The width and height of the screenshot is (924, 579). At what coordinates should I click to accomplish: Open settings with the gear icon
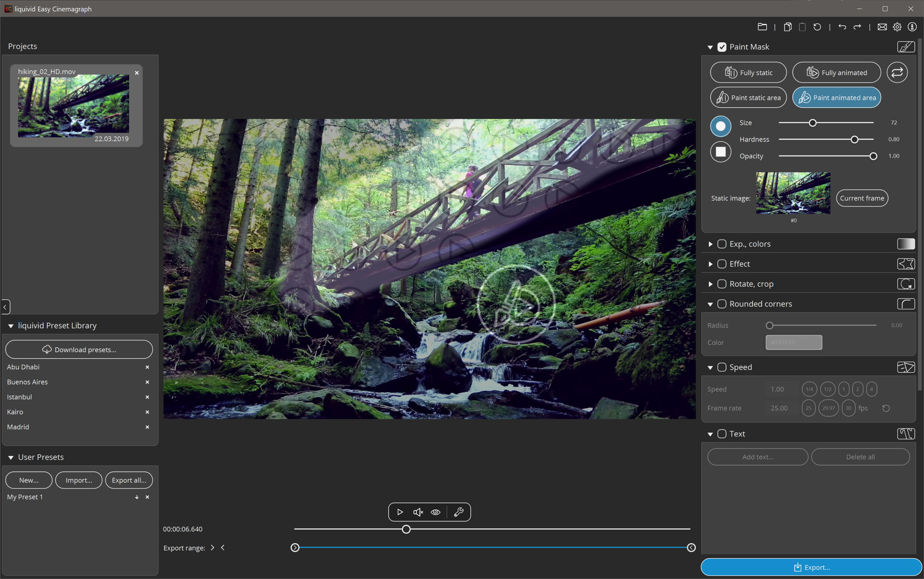(897, 27)
